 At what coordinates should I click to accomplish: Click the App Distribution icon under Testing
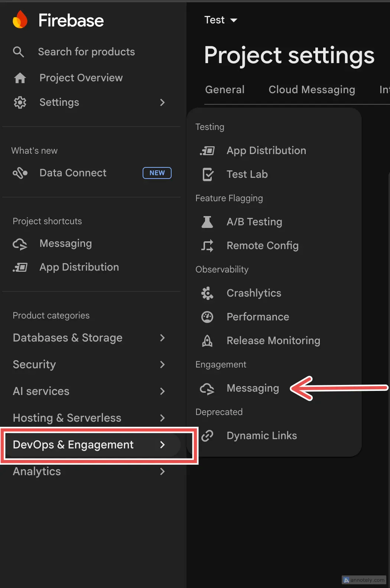207,151
